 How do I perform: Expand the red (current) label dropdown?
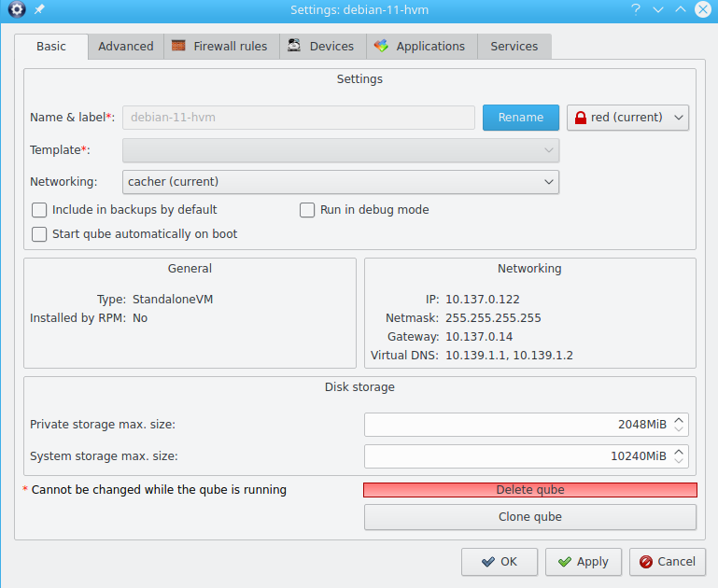tap(627, 118)
